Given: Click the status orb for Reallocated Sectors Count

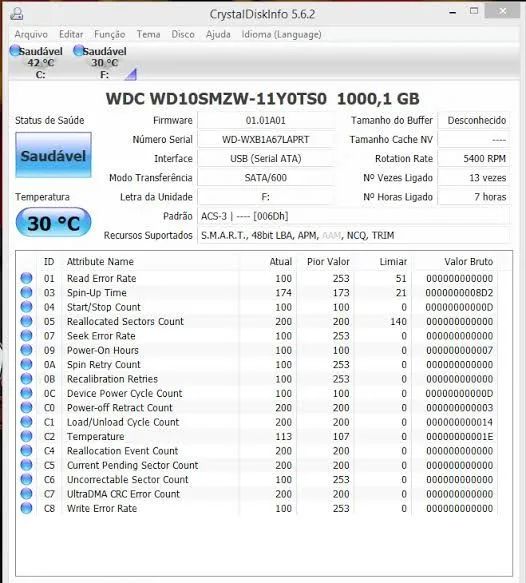Looking at the screenshot, I should [x=26, y=321].
